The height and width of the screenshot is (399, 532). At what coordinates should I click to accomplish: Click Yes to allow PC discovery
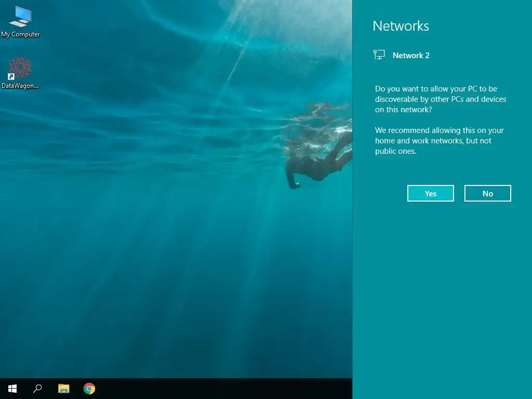pyautogui.click(x=431, y=193)
